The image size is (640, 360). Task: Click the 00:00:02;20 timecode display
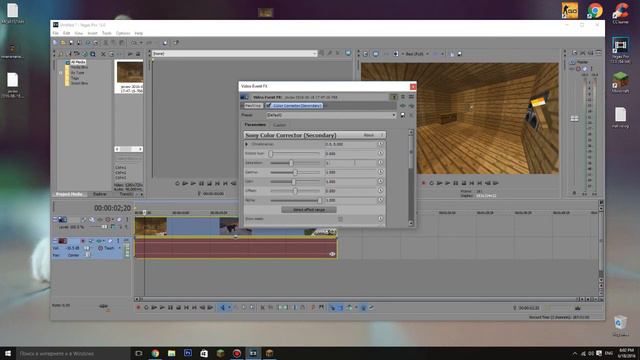[x=112, y=208]
